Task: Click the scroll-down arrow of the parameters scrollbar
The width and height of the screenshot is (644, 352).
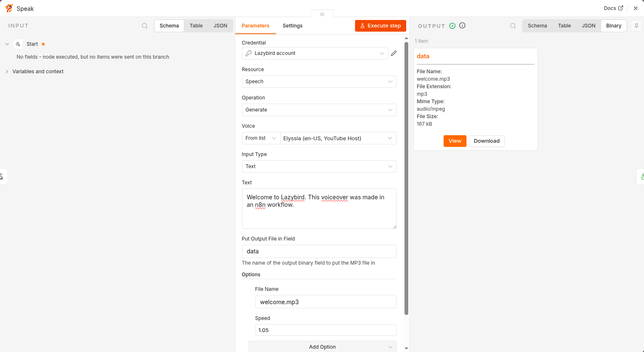Action: pyautogui.click(x=406, y=348)
